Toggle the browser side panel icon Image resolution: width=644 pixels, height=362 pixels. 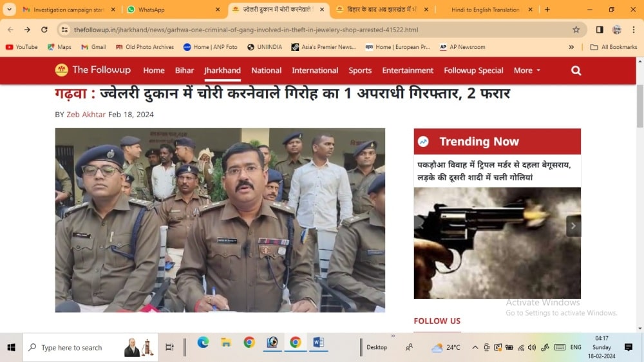600,30
